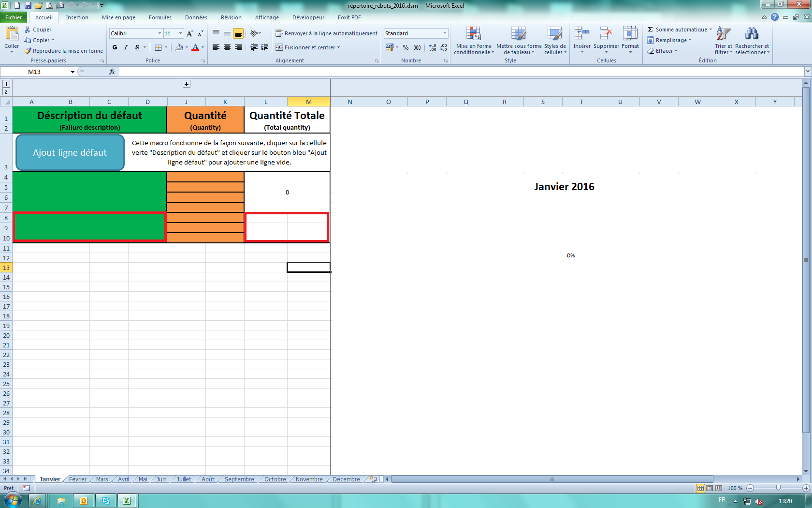Add a decimal place
This screenshot has width=812, height=508.
point(433,47)
